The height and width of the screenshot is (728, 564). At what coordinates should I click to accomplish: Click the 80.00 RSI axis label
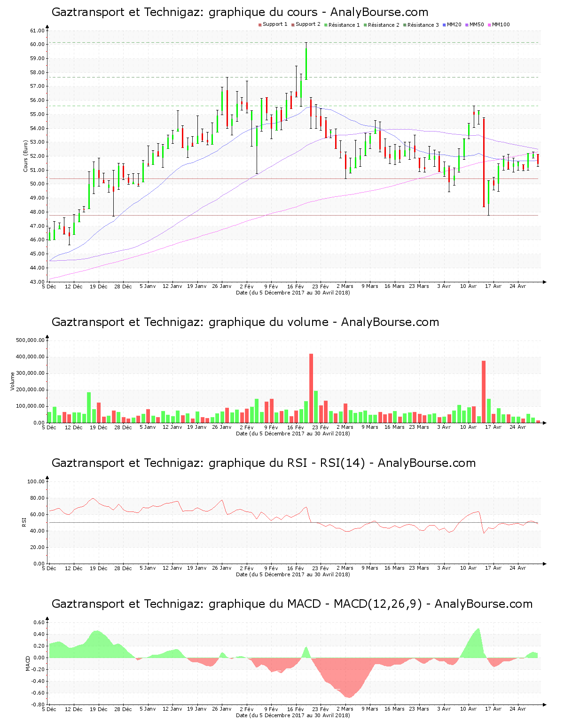(37, 498)
